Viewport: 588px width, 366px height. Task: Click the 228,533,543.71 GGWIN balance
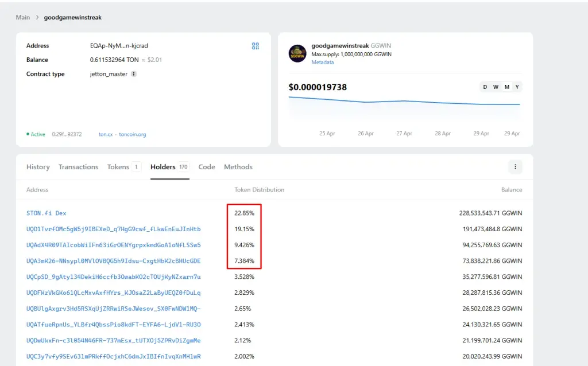click(x=490, y=213)
